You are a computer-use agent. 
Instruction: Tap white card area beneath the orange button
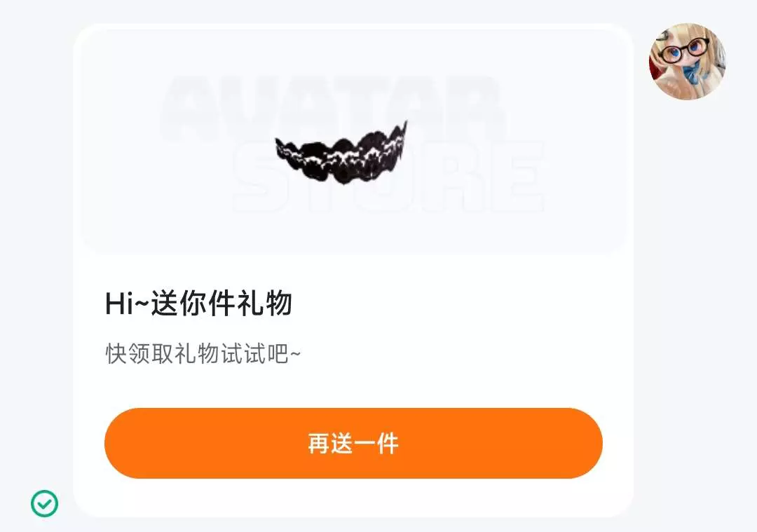(353, 497)
